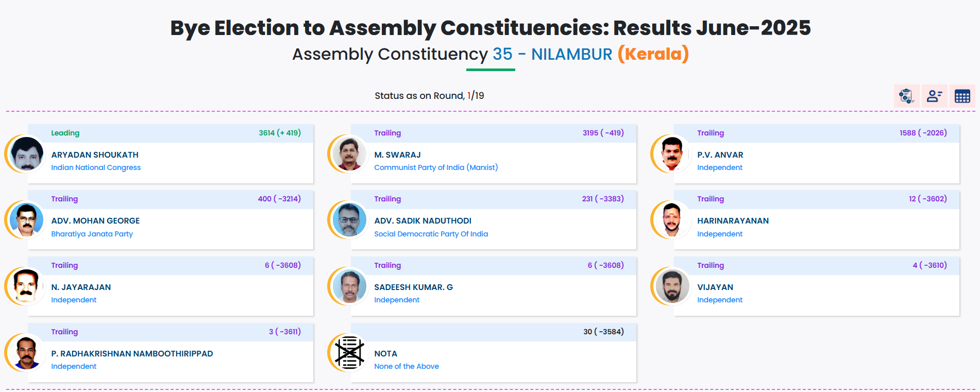Open the candidate details view icon

point(934,96)
